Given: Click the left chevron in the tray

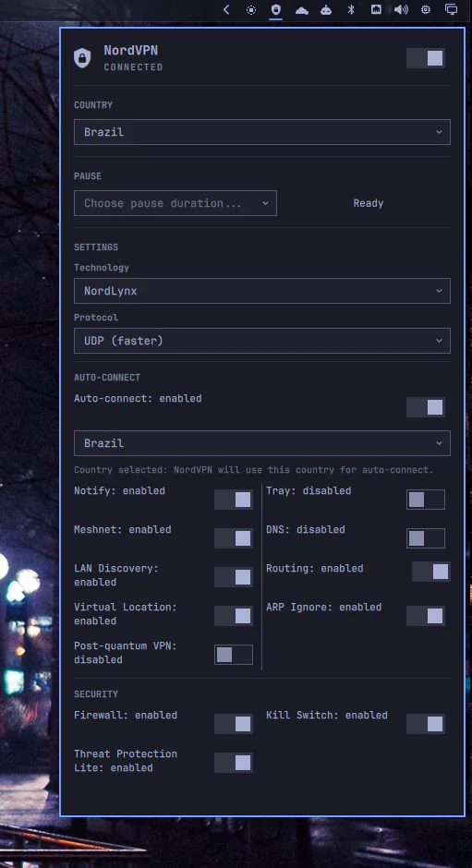Looking at the screenshot, I should (x=226, y=9).
